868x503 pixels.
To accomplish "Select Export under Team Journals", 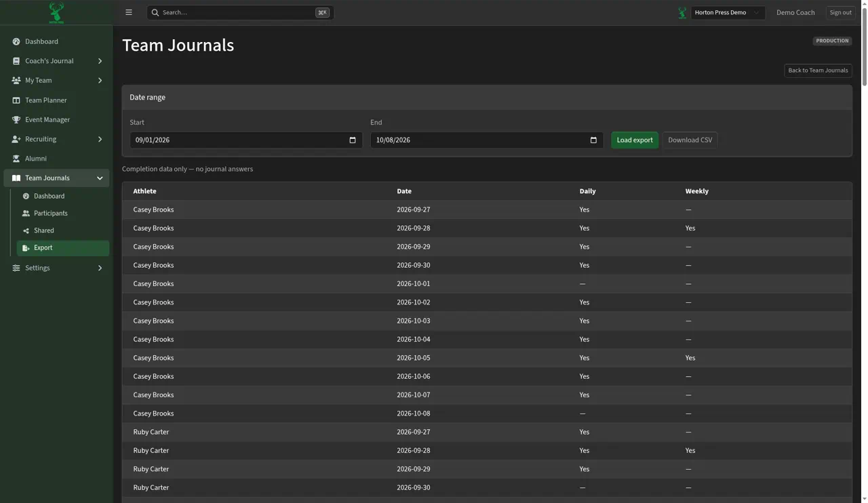I will click(x=62, y=248).
